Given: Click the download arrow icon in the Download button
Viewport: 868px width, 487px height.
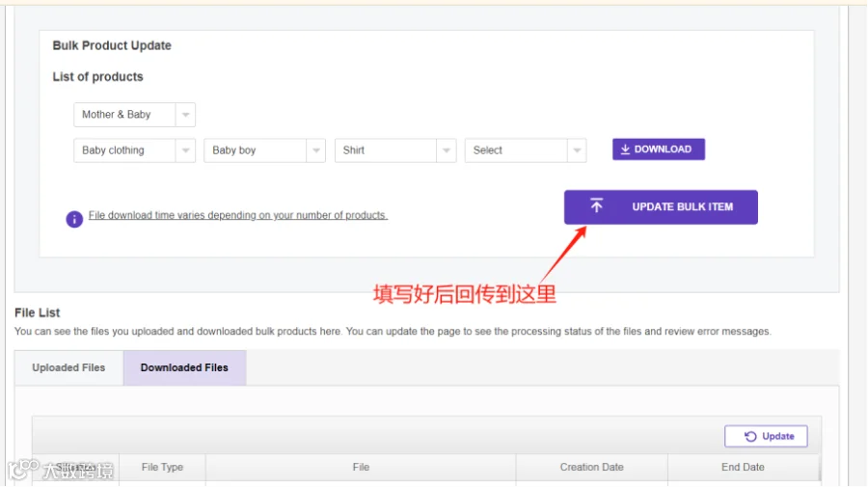Looking at the screenshot, I should pyautogui.click(x=625, y=149).
